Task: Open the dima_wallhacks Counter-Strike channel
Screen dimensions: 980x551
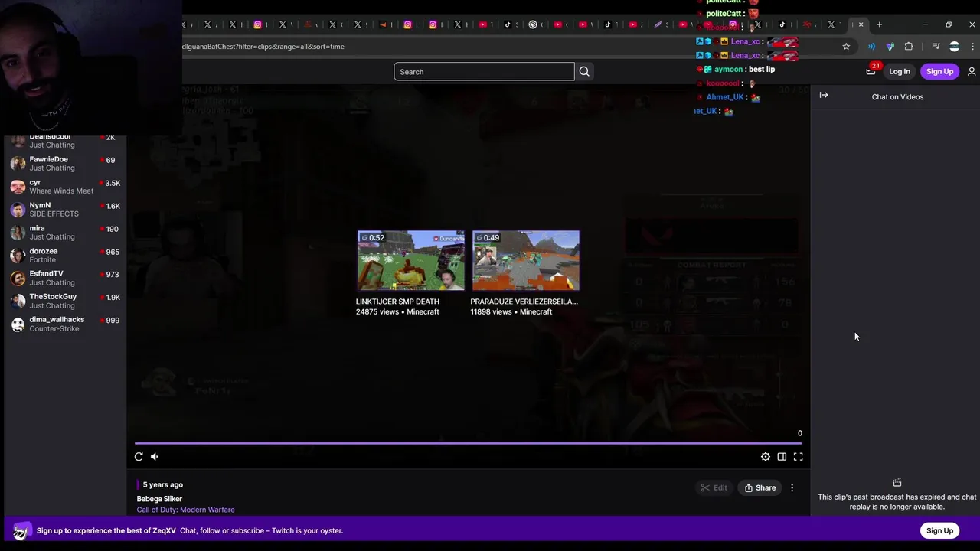Action: [64, 324]
